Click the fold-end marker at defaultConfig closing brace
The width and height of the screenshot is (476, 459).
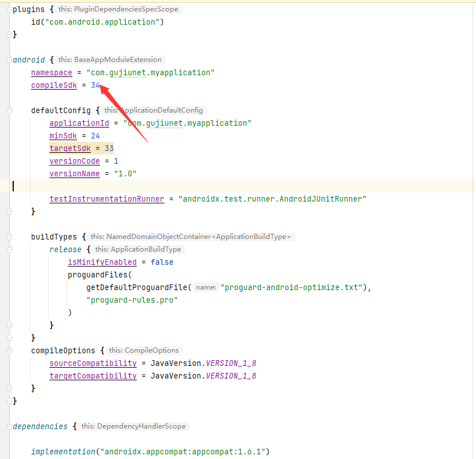9,211
